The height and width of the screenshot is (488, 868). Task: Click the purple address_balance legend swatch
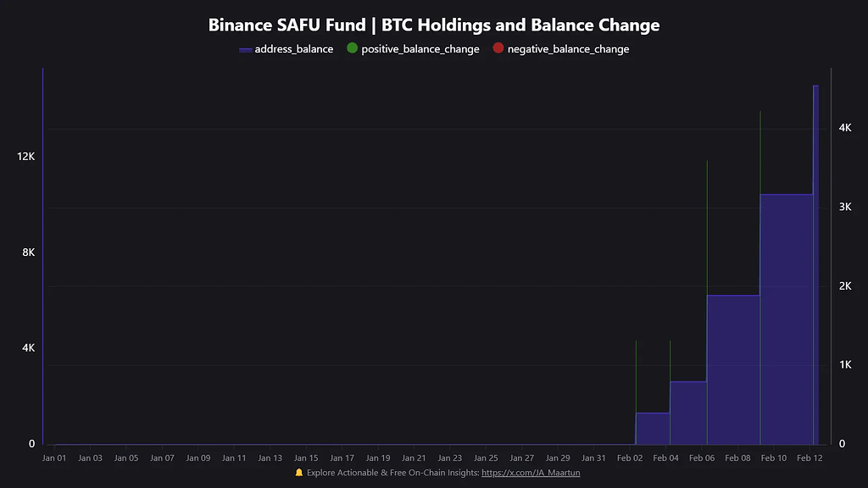245,50
